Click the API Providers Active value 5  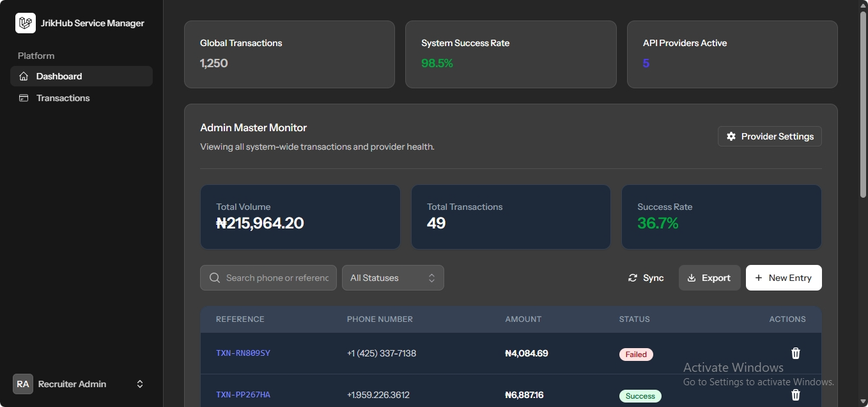(x=646, y=63)
